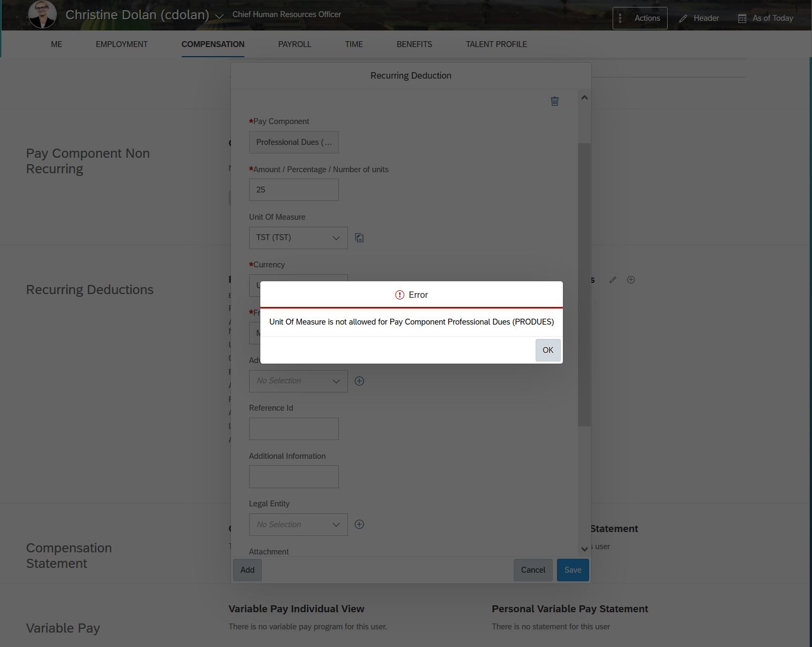Add new item next to Advance dropdown

[359, 381]
